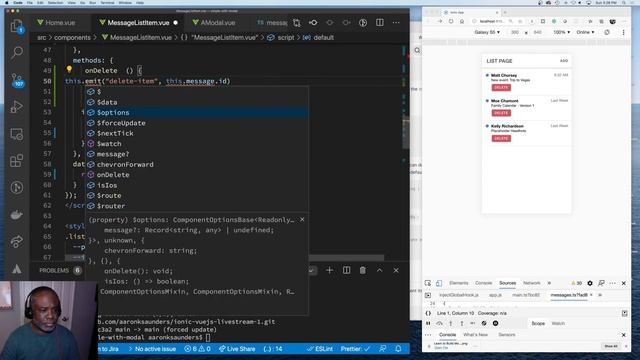The width and height of the screenshot is (640, 360).
Task: Click the ESLint status bar item
Action: coord(321,349)
